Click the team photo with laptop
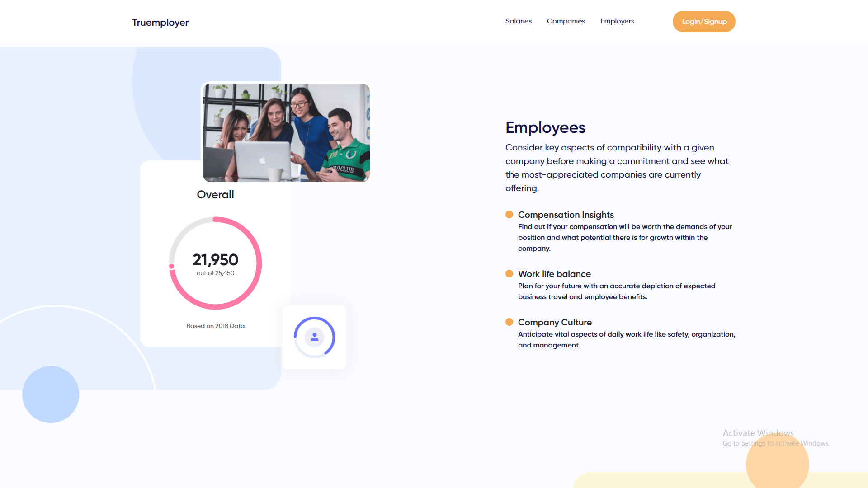Viewport: 868px width, 488px height. (x=286, y=132)
